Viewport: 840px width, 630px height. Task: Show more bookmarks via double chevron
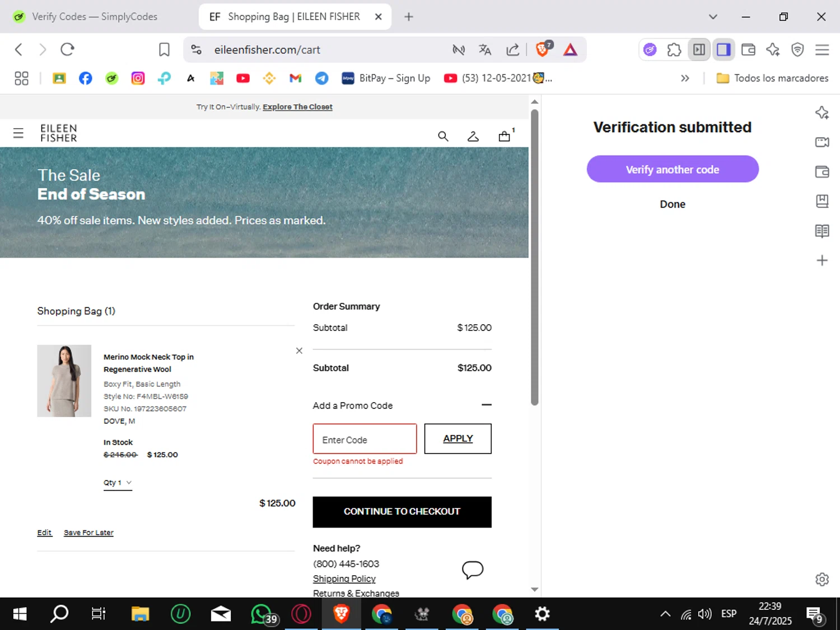point(685,78)
